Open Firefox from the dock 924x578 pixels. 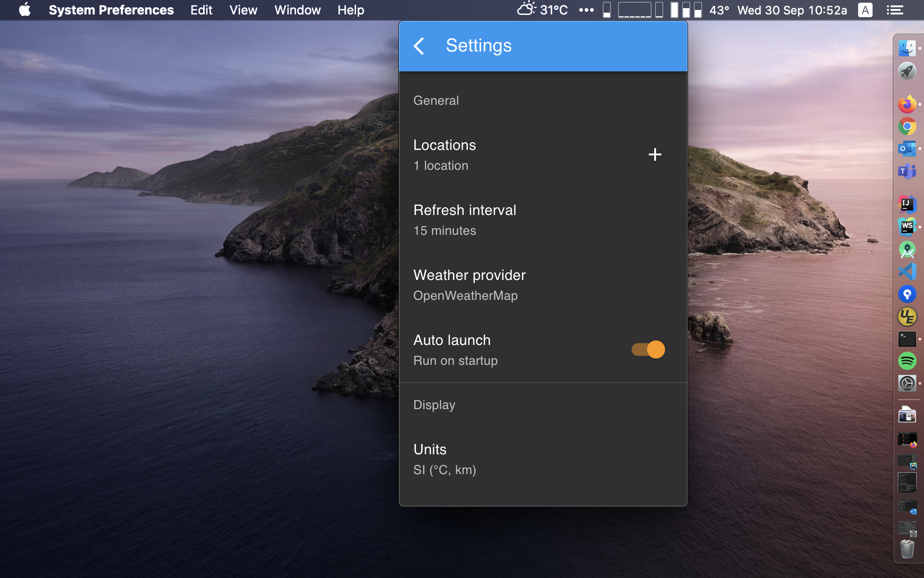[907, 104]
